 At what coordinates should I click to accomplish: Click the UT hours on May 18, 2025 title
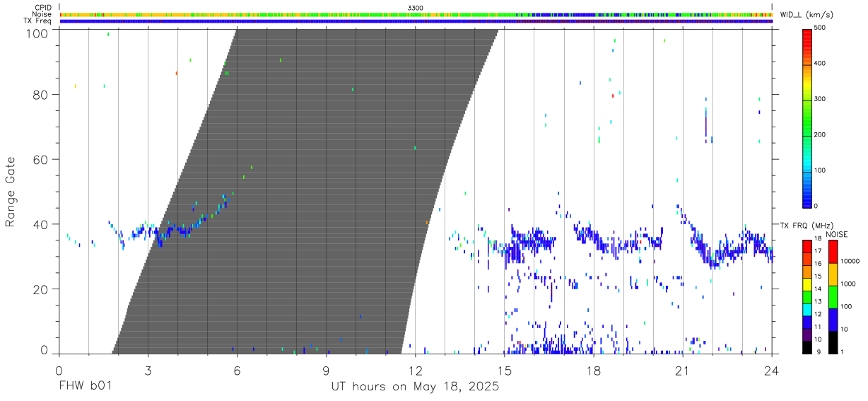tap(415, 388)
